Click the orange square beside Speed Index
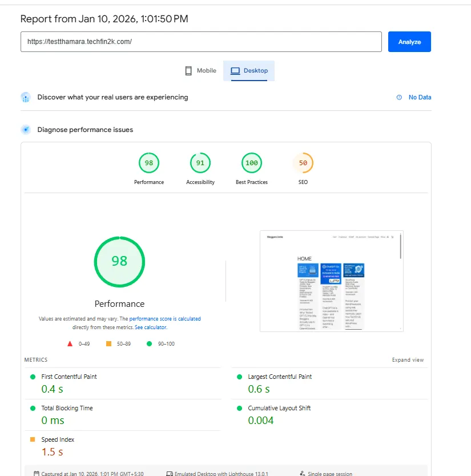 33,439
